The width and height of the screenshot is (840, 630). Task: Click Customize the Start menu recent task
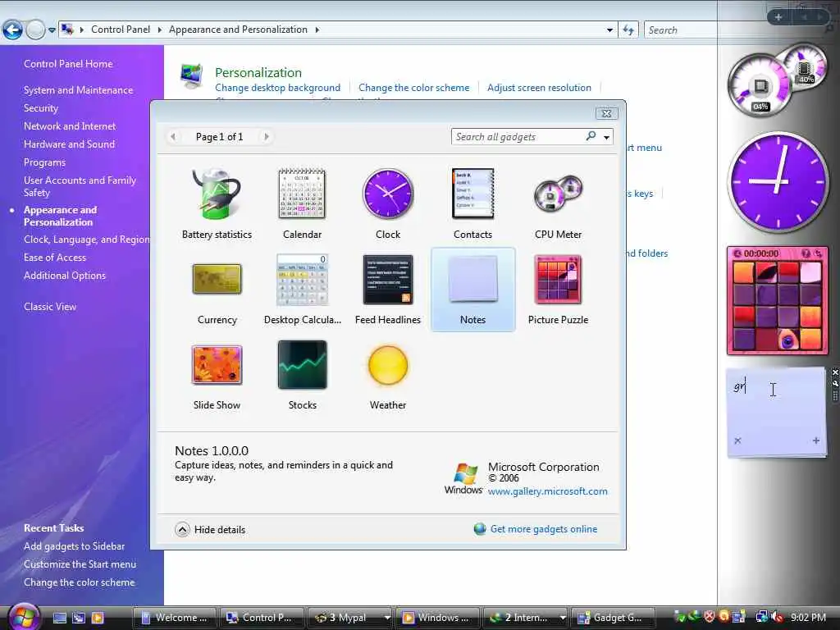tap(80, 564)
